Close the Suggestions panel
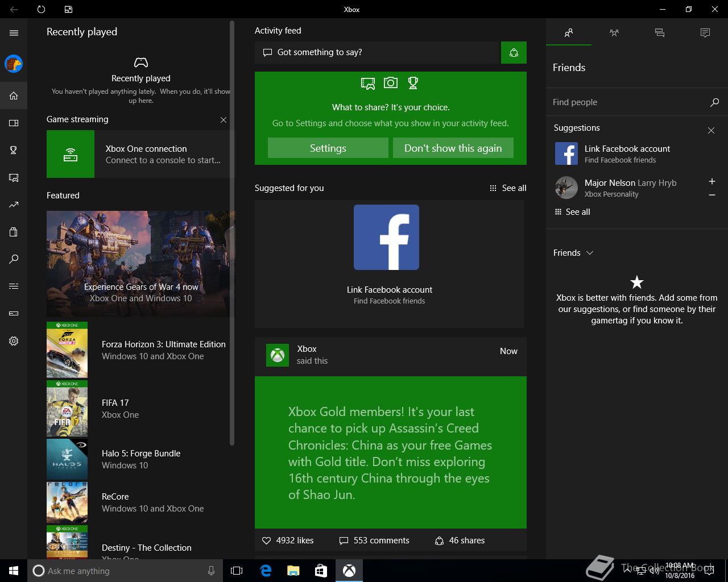The width and height of the screenshot is (728, 582). click(x=711, y=131)
